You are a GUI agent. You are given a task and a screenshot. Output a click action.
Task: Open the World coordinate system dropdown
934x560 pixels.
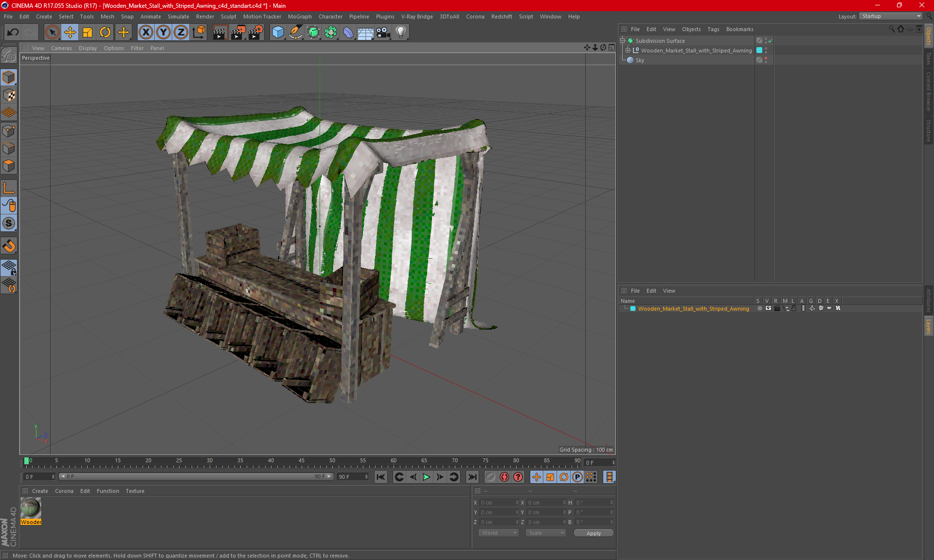pyautogui.click(x=499, y=533)
